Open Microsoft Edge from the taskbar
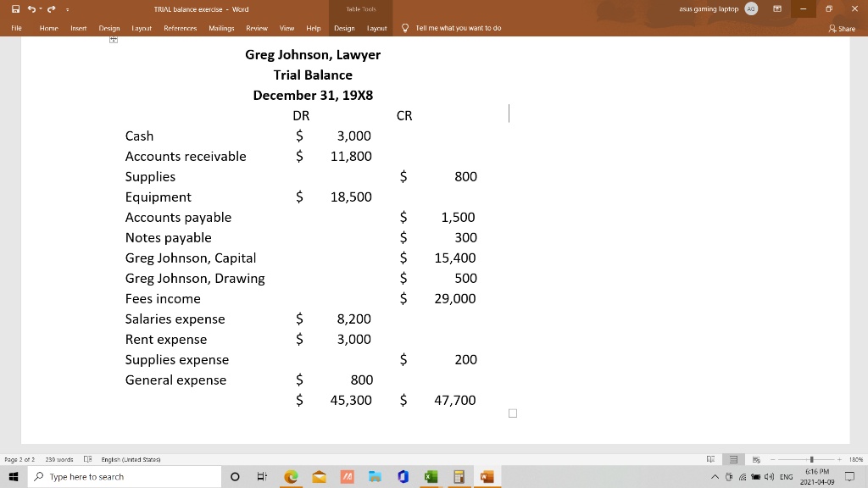The image size is (868, 488). [291, 477]
